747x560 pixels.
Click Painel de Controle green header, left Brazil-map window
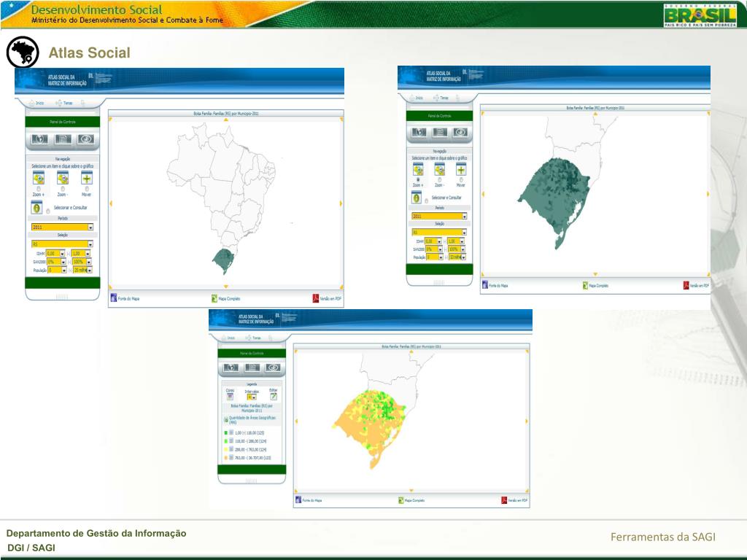(63, 122)
